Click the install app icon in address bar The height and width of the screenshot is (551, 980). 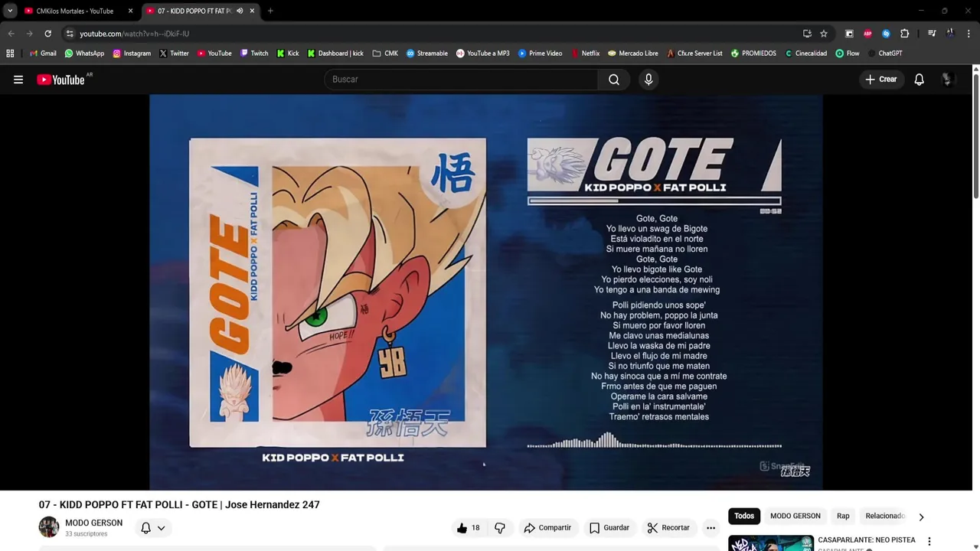[x=807, y=34]
